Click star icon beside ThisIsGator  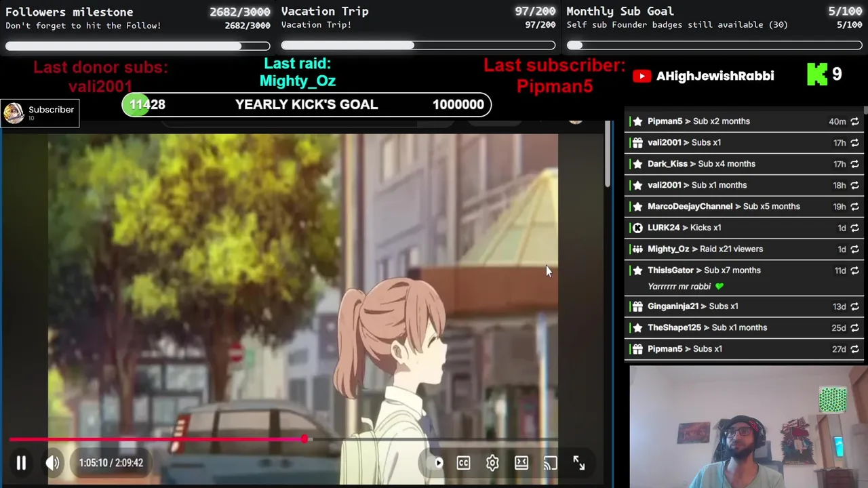[637, 270]
